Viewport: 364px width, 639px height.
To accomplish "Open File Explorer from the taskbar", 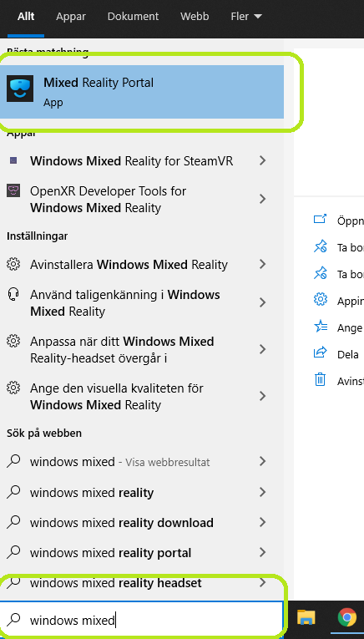I will coord(306,617).
